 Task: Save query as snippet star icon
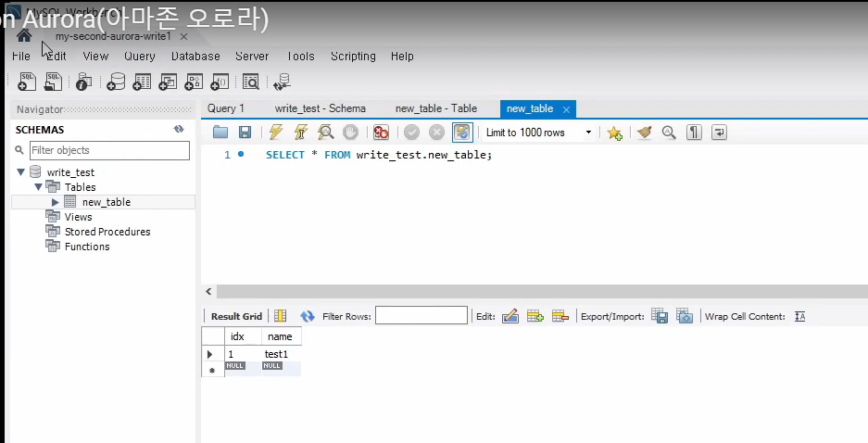pos(614,133)
